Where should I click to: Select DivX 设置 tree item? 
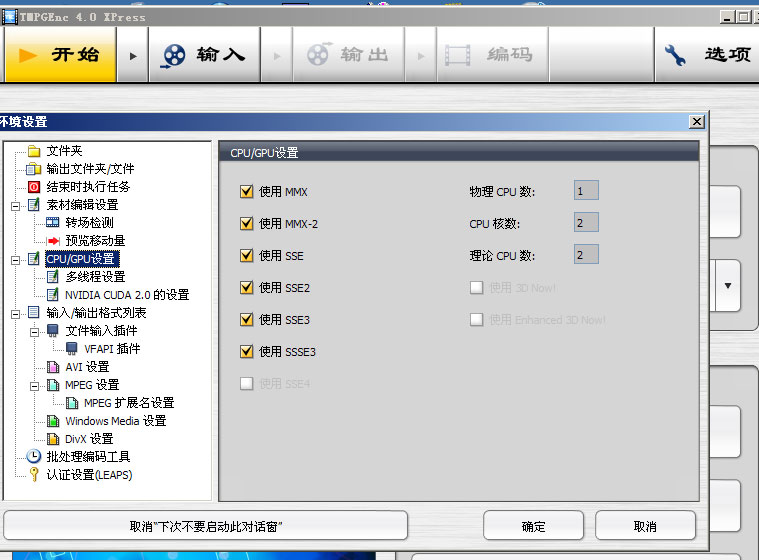point(89,439)
